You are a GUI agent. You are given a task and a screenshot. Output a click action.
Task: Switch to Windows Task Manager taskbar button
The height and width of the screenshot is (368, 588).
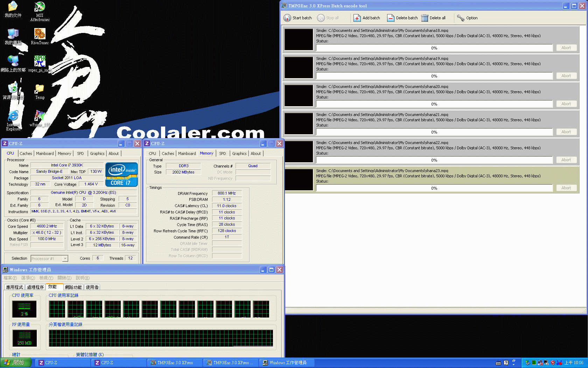(x=287, y=363)
